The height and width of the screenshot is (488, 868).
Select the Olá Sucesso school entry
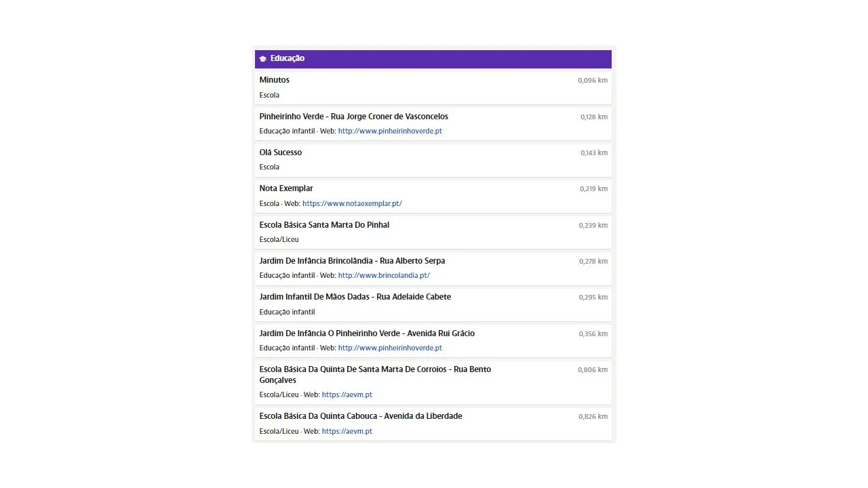(280, 152)
